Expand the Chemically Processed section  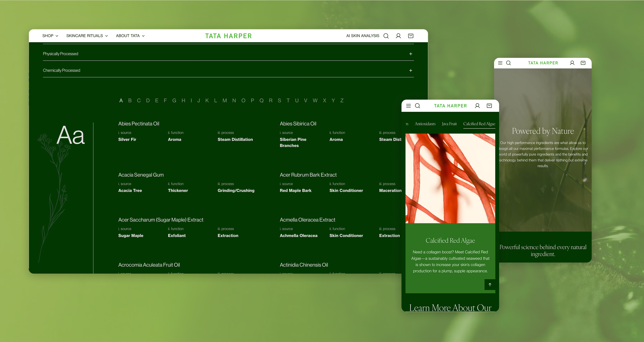228,70
